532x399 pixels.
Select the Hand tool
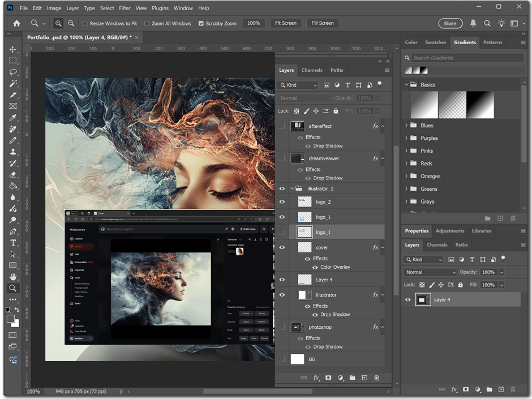coord(12,276)
